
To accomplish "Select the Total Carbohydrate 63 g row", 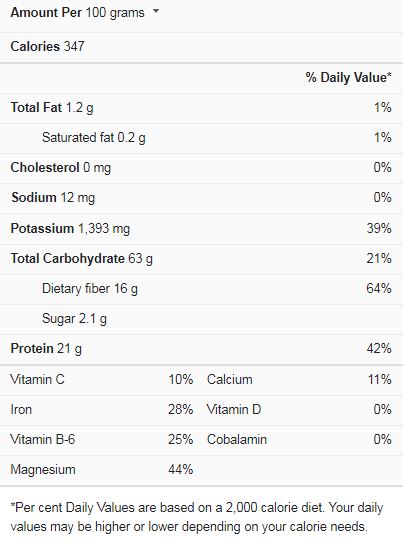I will coord(201,259).
